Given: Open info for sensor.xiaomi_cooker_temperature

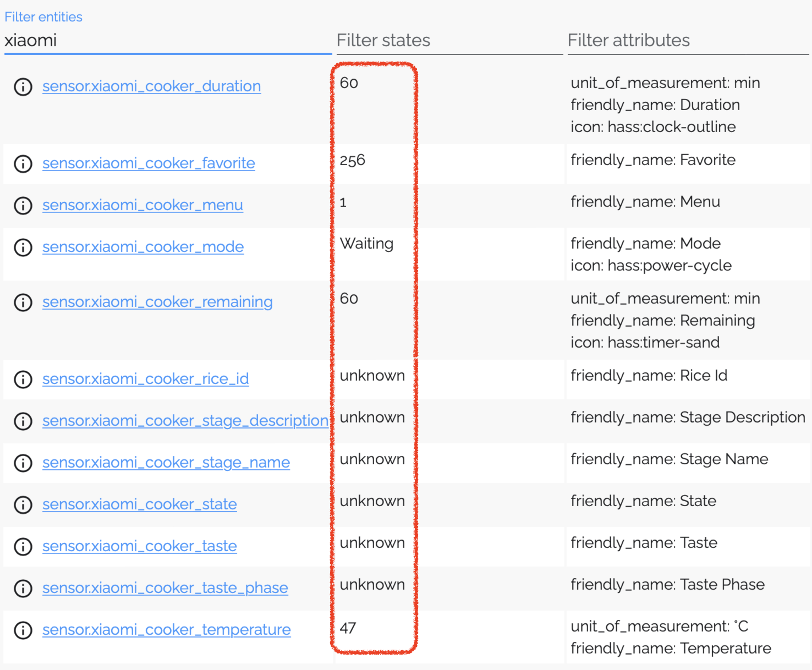Looking at the screenshot, I should click(23, 630).
